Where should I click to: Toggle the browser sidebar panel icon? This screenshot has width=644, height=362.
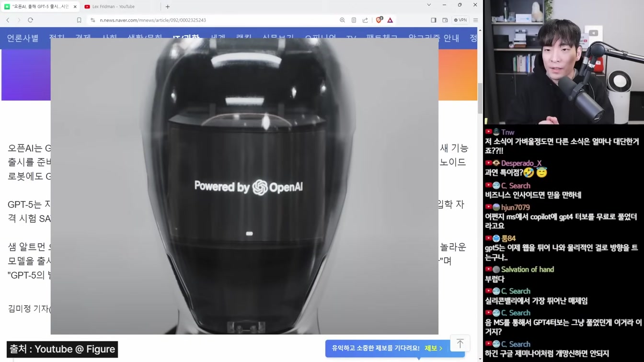coord(434,20)
